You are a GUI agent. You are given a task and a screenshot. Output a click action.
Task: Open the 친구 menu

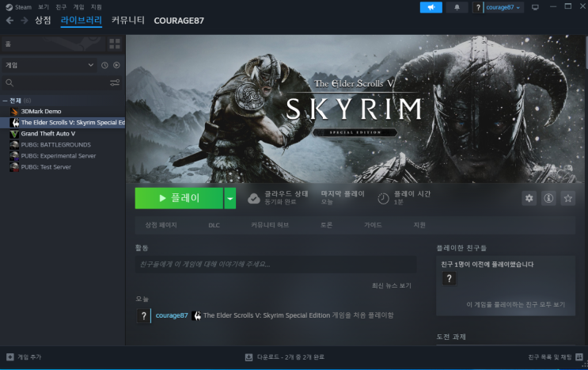61,7
